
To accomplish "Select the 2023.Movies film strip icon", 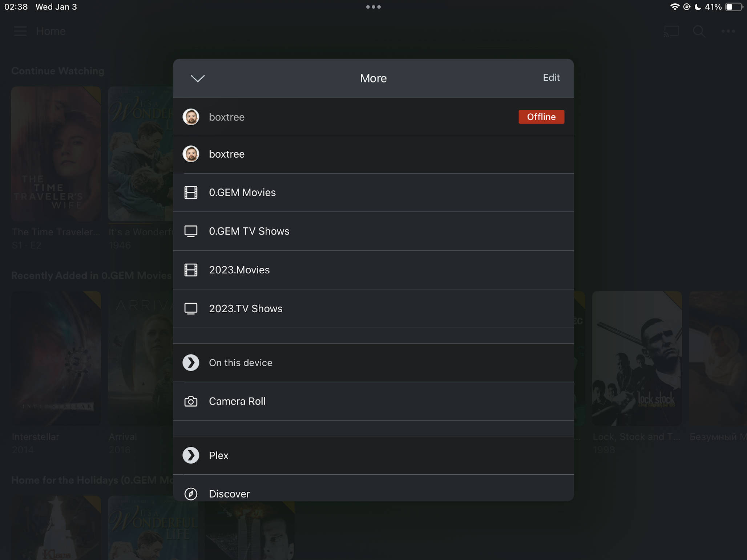I will click(x=191, y=270).
